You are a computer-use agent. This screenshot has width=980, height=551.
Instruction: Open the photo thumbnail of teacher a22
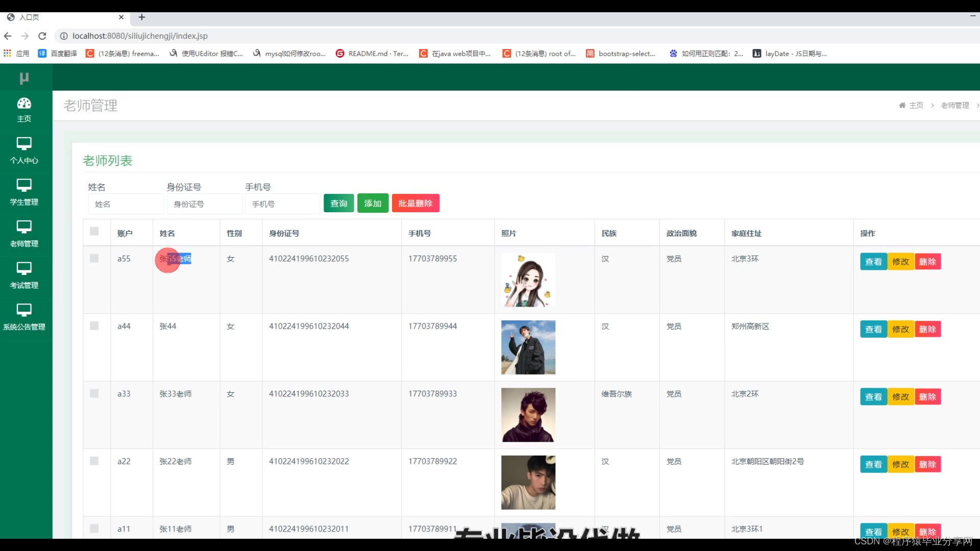point(528,483)
